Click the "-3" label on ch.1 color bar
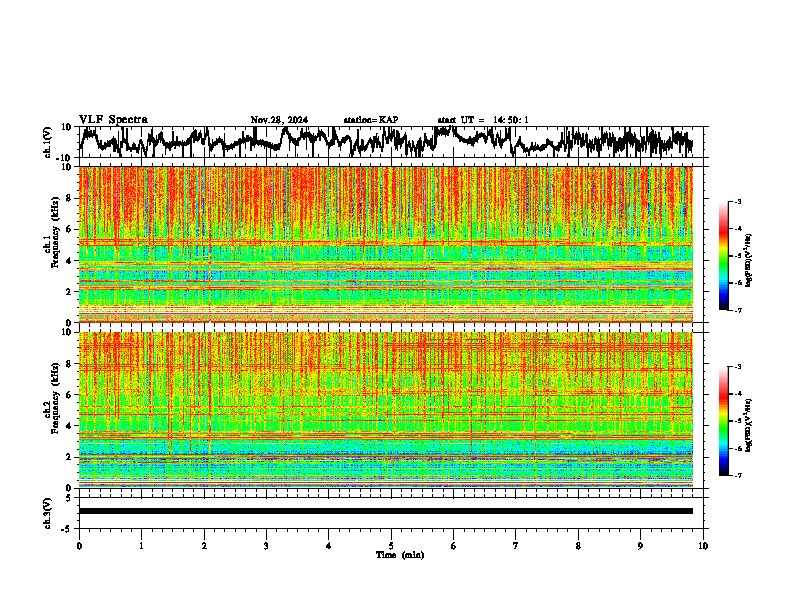Screen dimensions: 792x612 click(x=737, y=201)
